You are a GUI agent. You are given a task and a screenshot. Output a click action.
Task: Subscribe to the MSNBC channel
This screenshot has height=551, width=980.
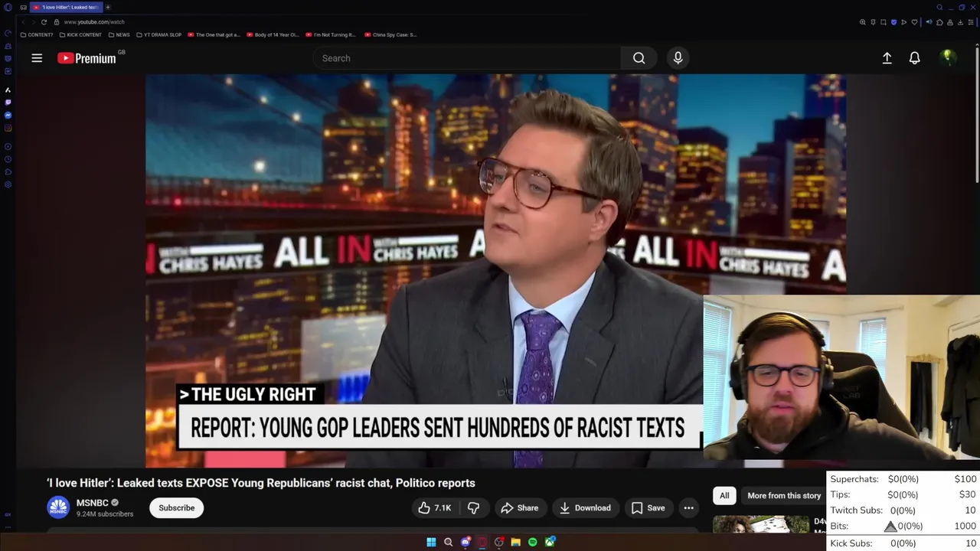click(177, 507)
